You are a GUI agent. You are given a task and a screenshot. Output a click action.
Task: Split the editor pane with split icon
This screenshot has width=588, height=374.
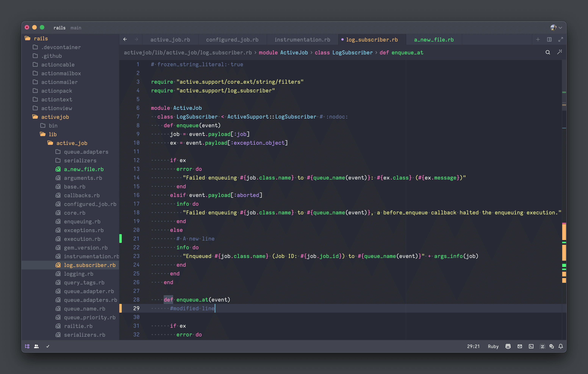pos(549,39)
